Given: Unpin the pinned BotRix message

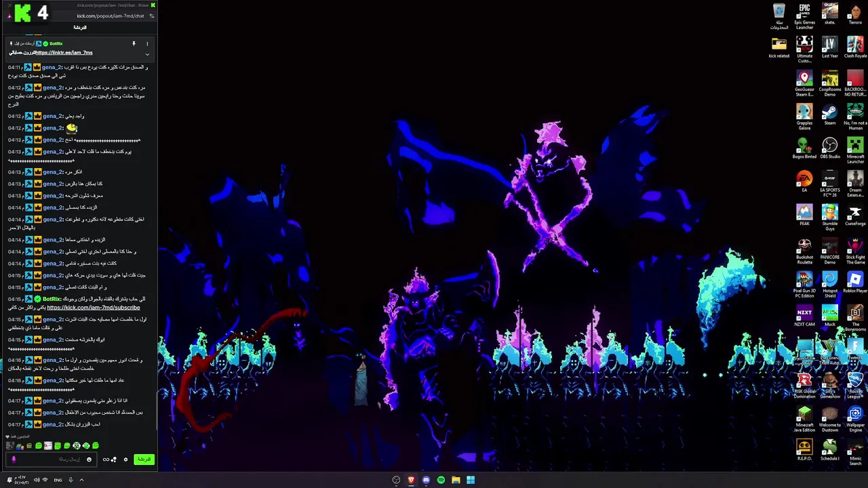Looking at the screenshot, I should [x=134, y=43].
